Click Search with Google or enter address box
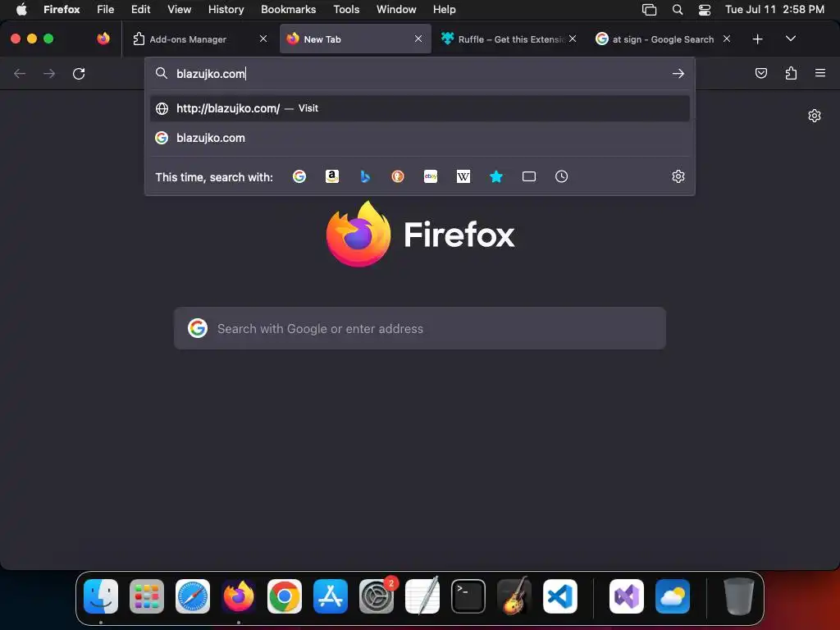The image size is (840, 630). 420,328
